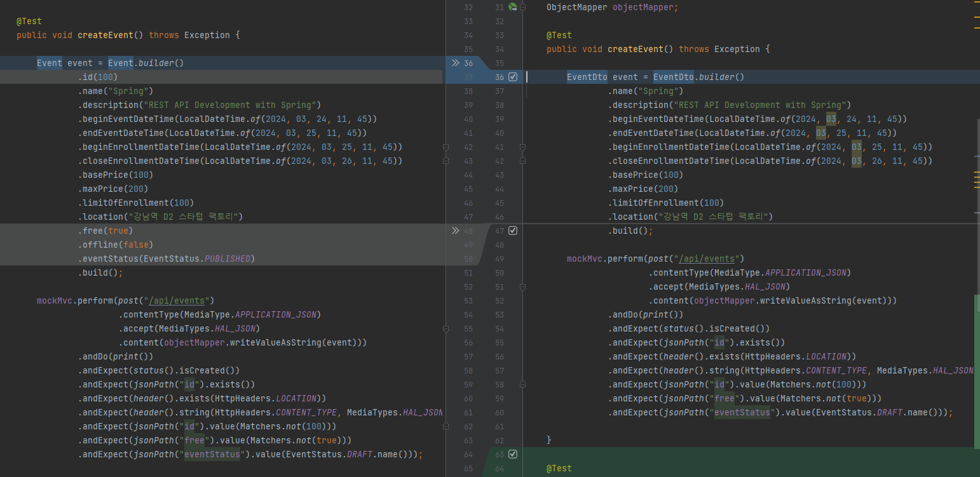Click the "강남역 D2 스타텁 팩토리" string on the right
980x477 pixels.
click(x=715, y=217)
